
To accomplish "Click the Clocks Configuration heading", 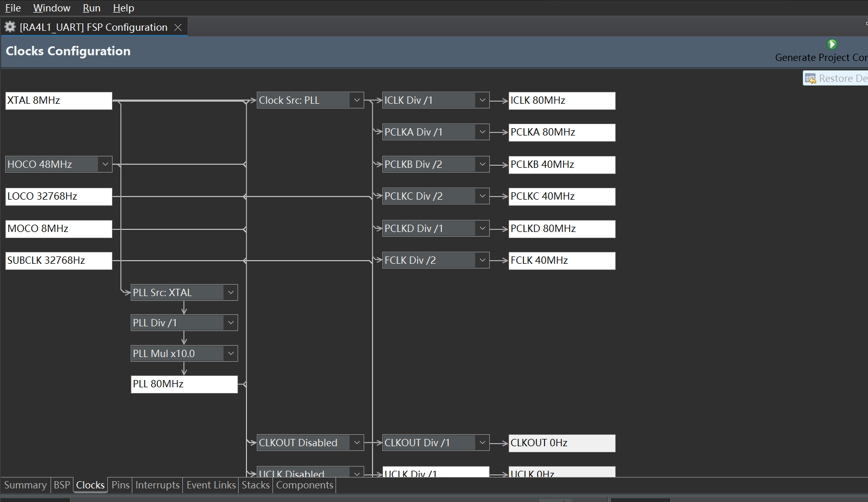I will tap(68, 51).
